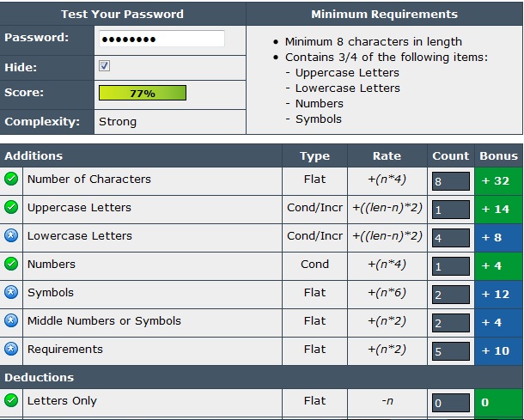Click blue star icon beside Lowercase Letters
Viewport: 524px width, 420px height.
point(11,236)
